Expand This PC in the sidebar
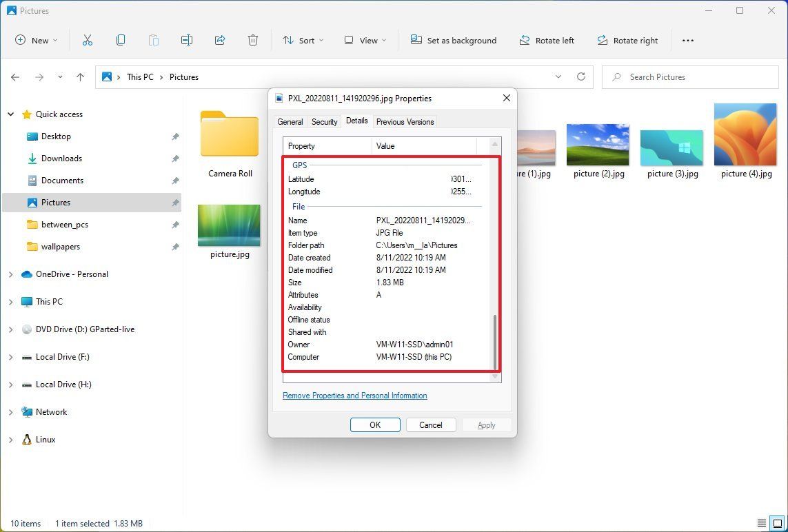The image size is (788, 532). click(x=10, y=301)
